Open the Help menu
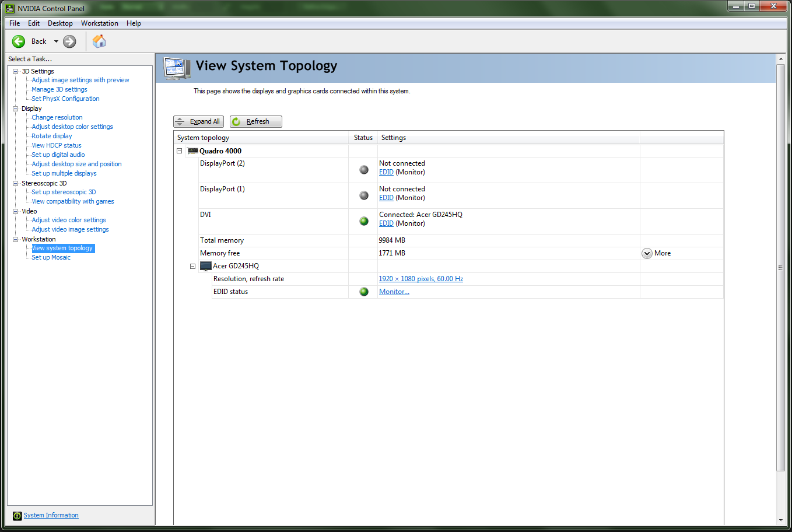 [134, 23]
